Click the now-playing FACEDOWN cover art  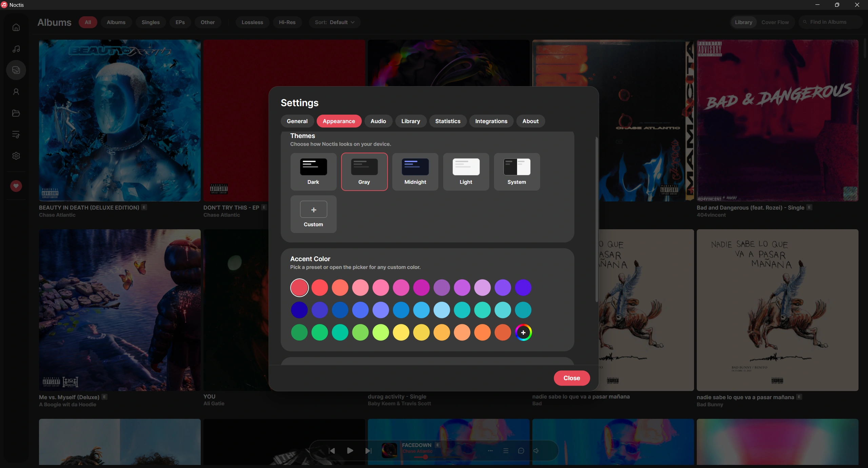click(x=389, y=450)
